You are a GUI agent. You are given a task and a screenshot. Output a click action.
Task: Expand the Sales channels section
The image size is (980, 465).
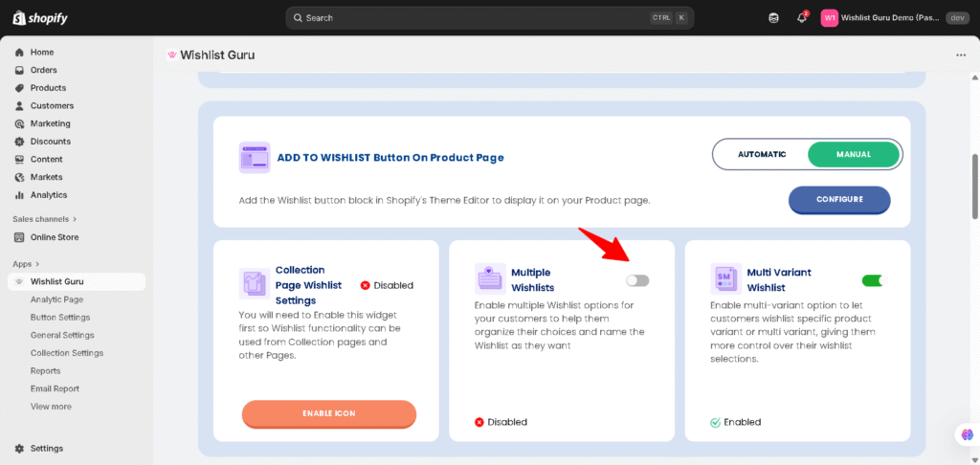click(44, 219)
